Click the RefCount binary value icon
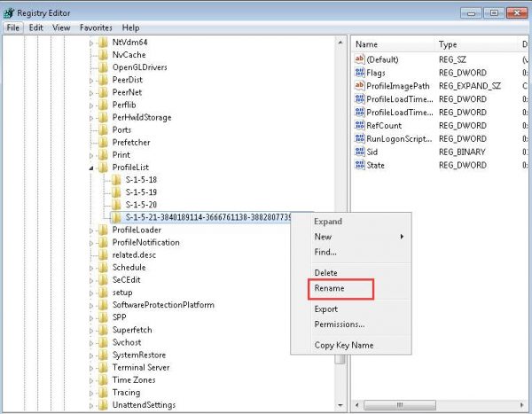532x414 pixels. pyautogui.click(x=360, y=125)
